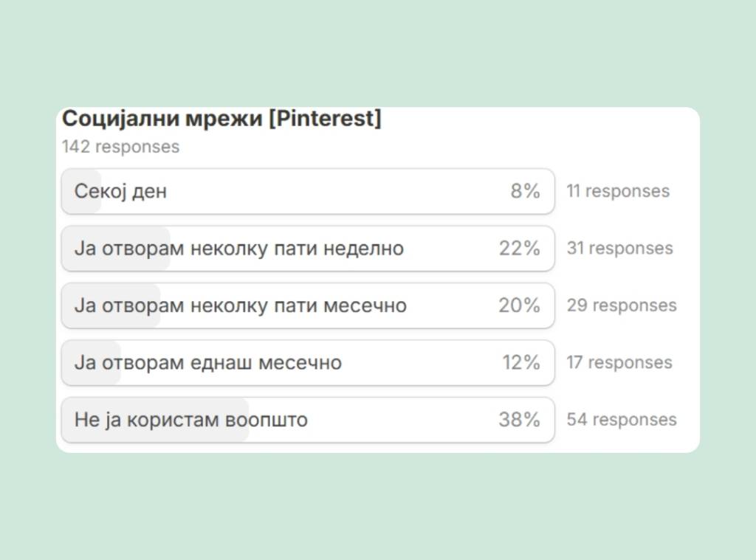Click the 8% percentage value

tap(525, 192)
